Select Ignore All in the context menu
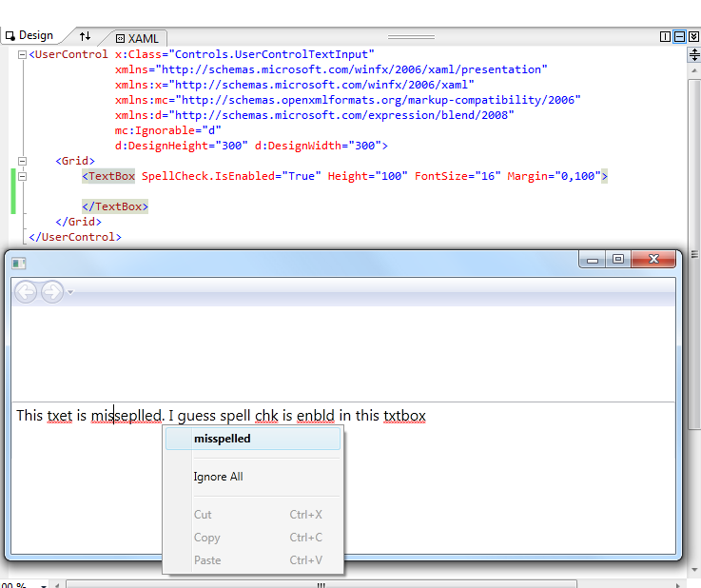Image resolution: width=701 pixels, height=588 pixels. tap(218, 477)
